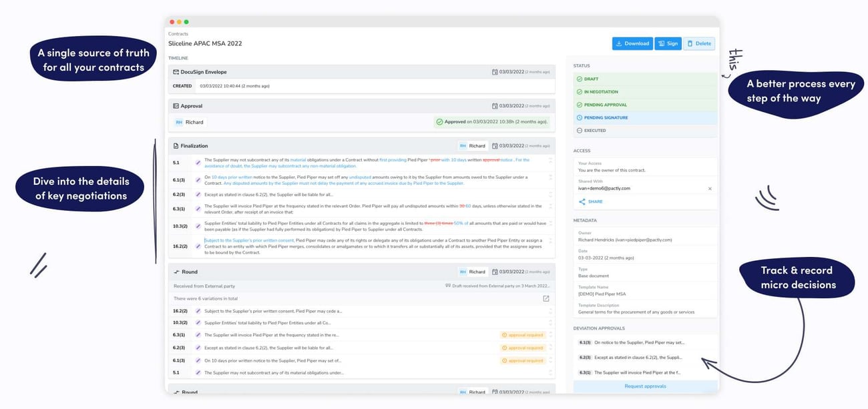
Task: Open the calendar icon in Finalization header
Action: pos(495,145)
